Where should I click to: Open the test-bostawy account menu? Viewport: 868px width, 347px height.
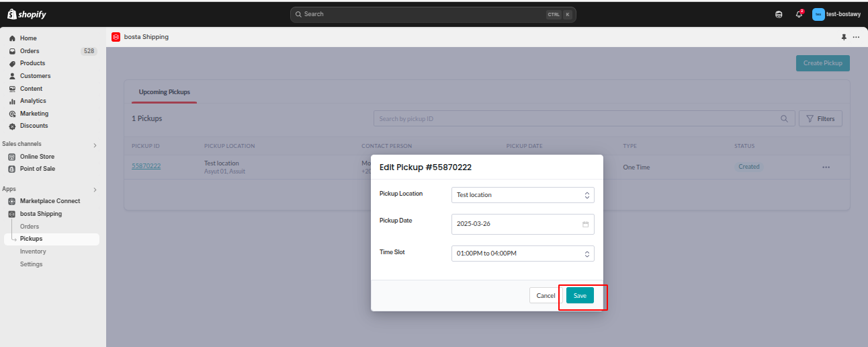836,14
